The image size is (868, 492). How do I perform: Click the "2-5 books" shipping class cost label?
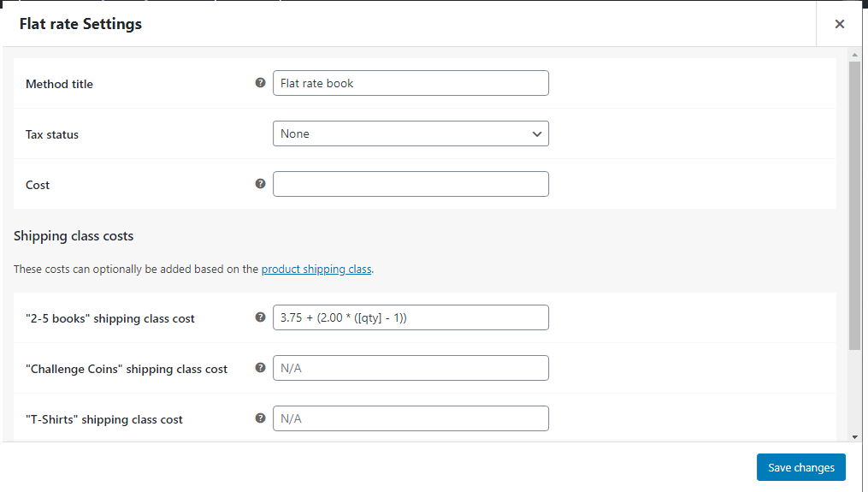point(110,318)
